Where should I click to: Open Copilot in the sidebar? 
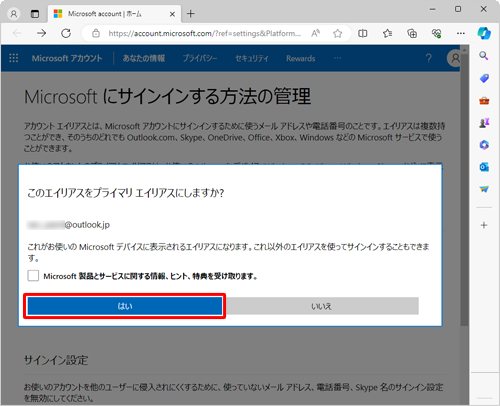pos(484,33)
